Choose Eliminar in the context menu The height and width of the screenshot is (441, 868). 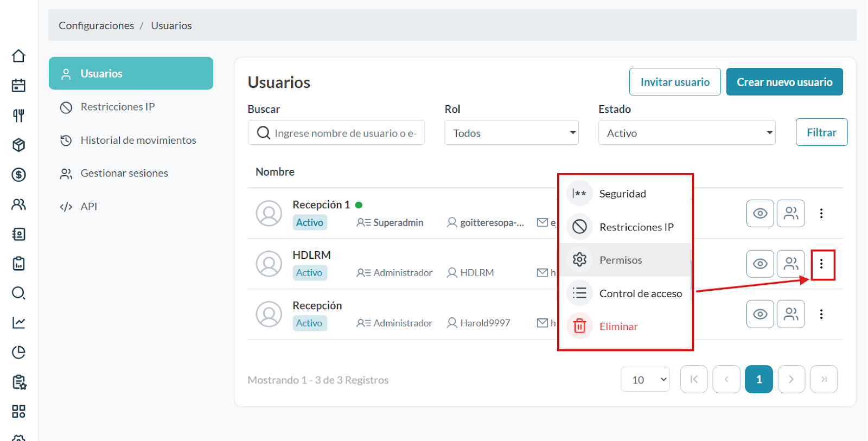click(618, 327)
